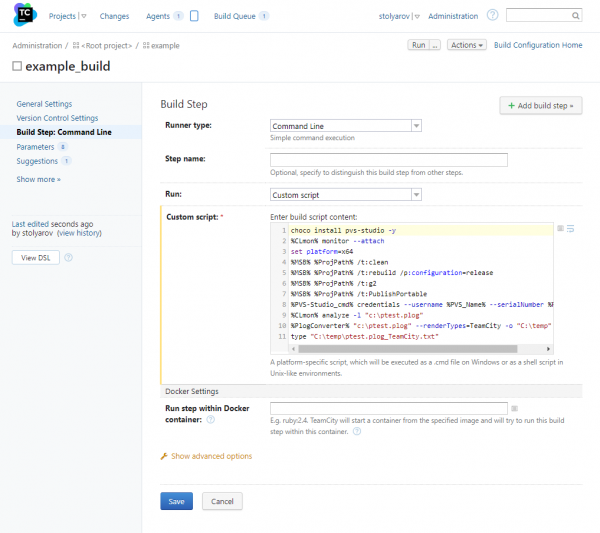Click help icon next to View DSL

pyautogui.click(x=69, y=257)
